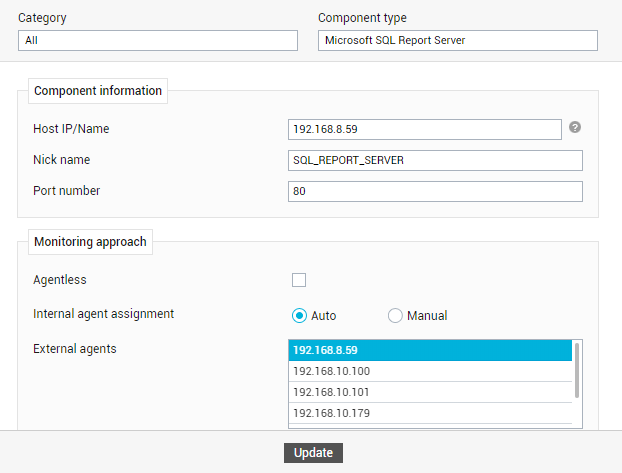Viewport: 622px width, 473px height.
Task: Click the help icon beside Host IP/Name
Action: tap(575, 127)
